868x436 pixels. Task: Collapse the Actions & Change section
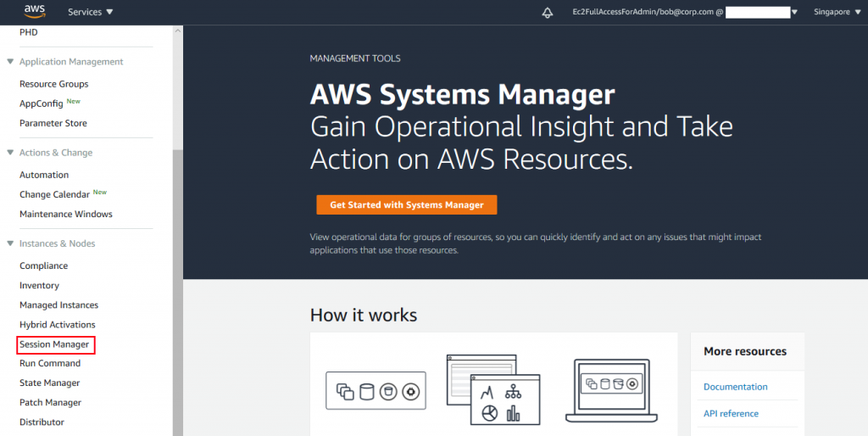click(x=10, y=153)
